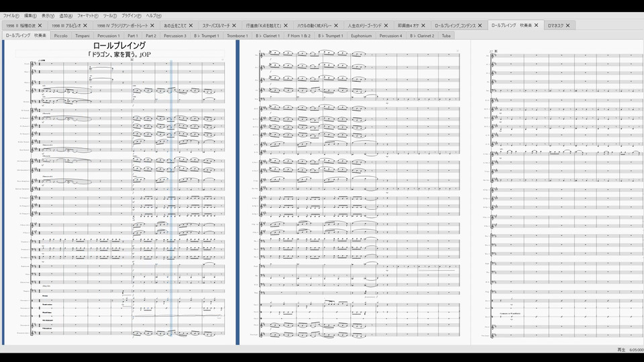Open the 追加(A) menu
The width and height of the screenshot is (644, 362).
click(66, 15)
